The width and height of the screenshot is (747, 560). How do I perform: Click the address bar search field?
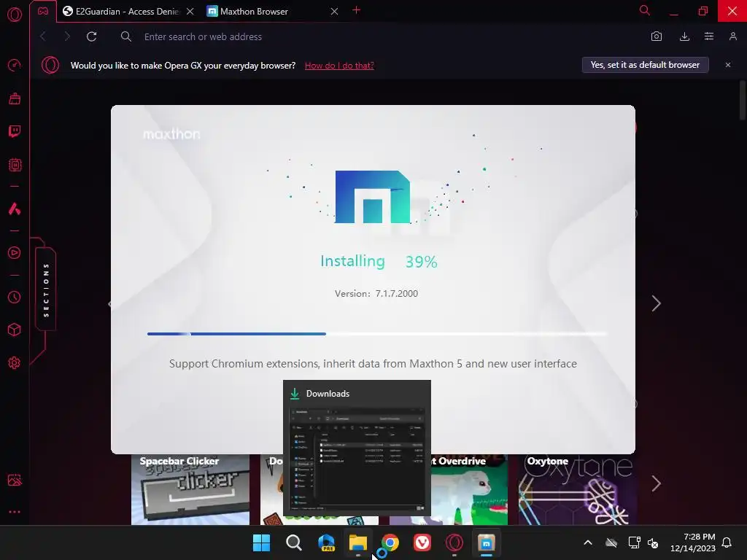pyautogui.click(x=381, y=36)
